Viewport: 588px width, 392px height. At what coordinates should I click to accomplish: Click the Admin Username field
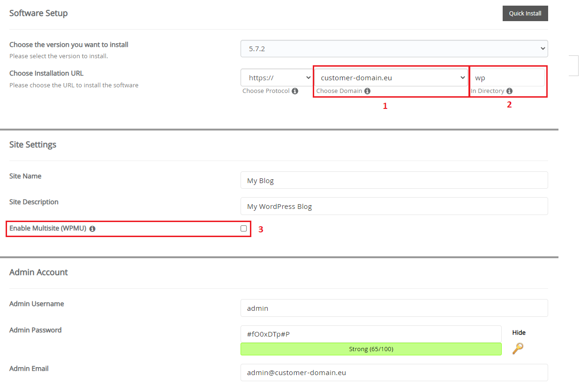[x=394, y=308]
